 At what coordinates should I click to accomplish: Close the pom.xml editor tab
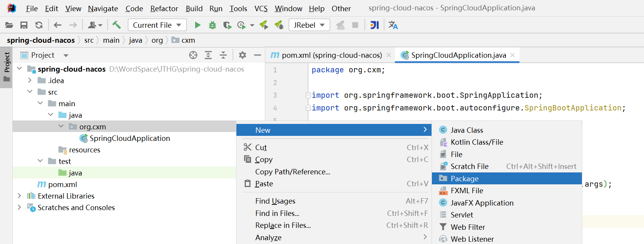[389, 55]
